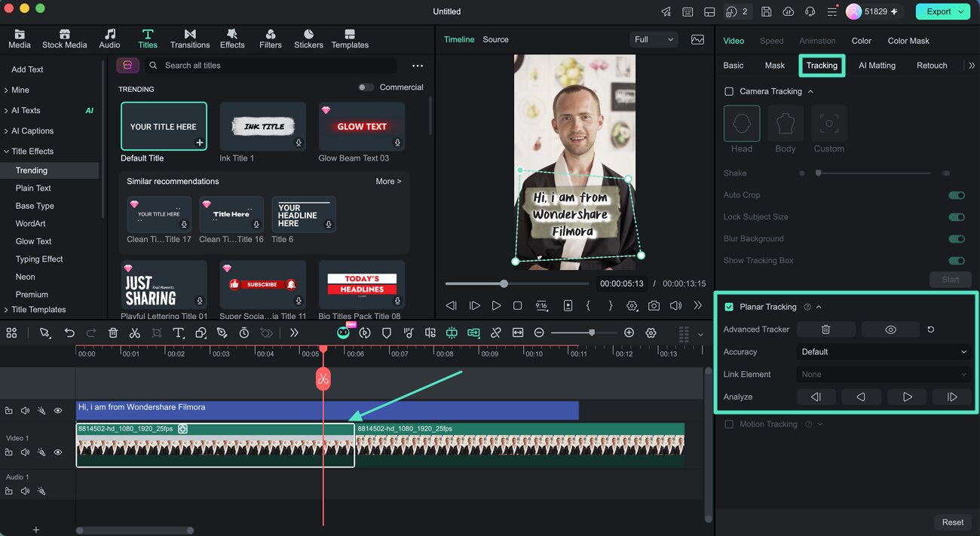
Task: Open the Transitions panel
Action: coord(190,39)
